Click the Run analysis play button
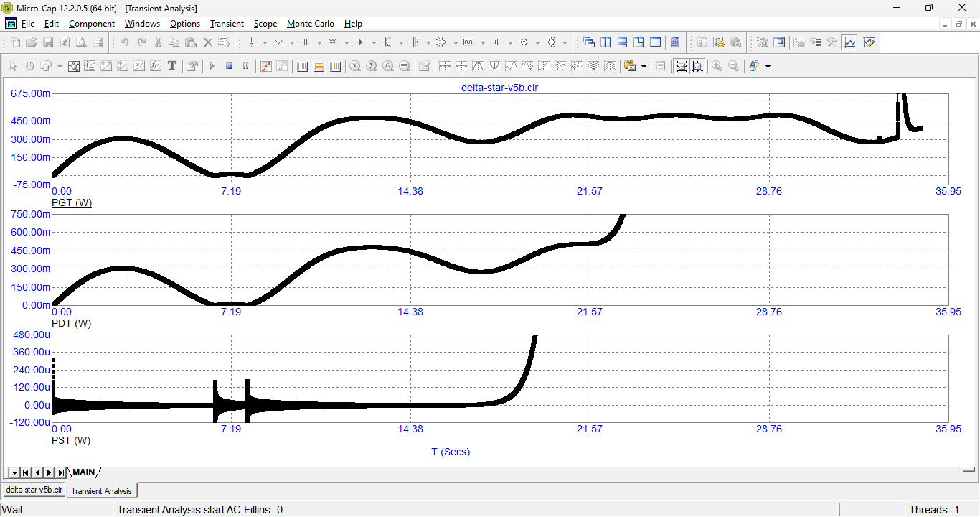The height and width of the screenshot is (517, 980). pos(212,66)
